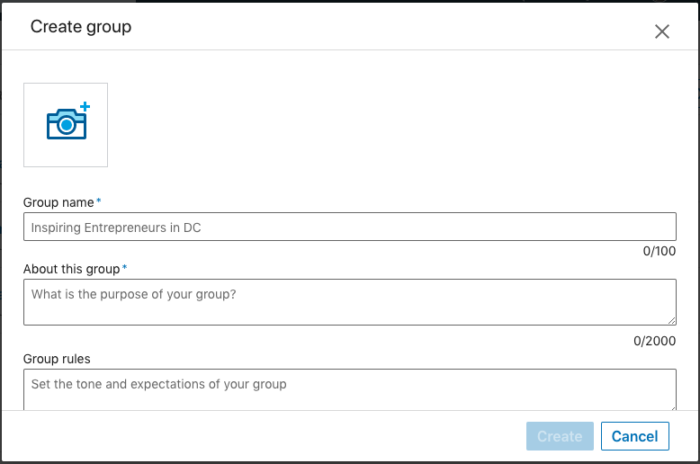
Task: Click the About this group label
Action: coord(71,269)
